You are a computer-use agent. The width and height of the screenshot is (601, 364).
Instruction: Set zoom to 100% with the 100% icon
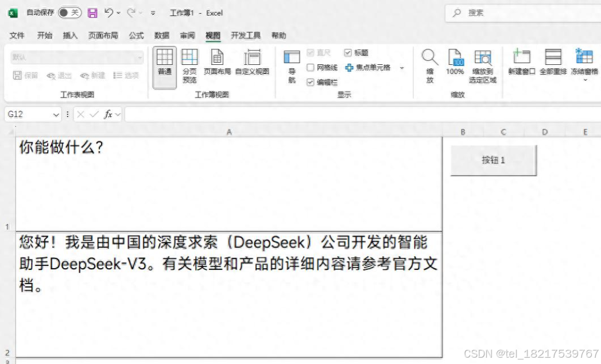click(455, 63)
